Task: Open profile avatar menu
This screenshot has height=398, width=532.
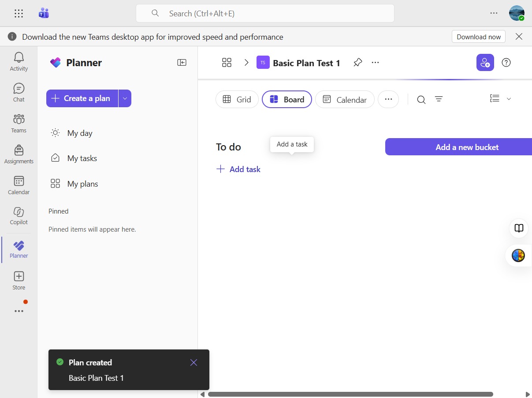Action: click(x=517, y=13)
